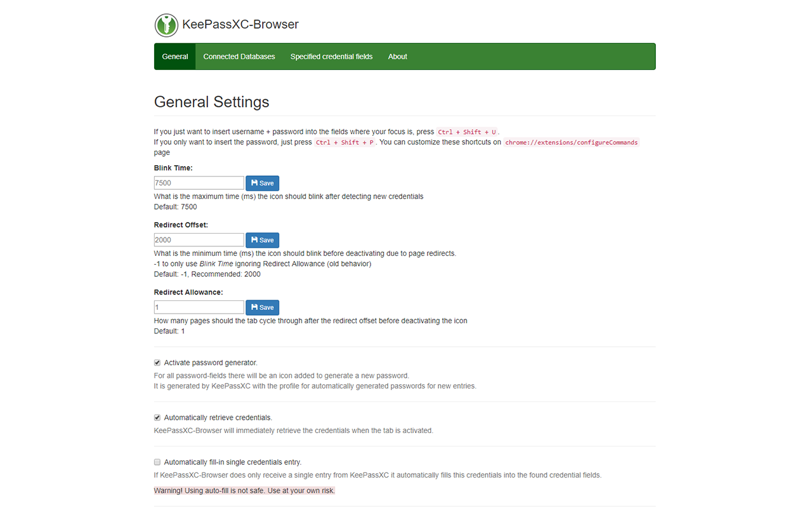Click the auto-fill warning message

coord(244,490)
